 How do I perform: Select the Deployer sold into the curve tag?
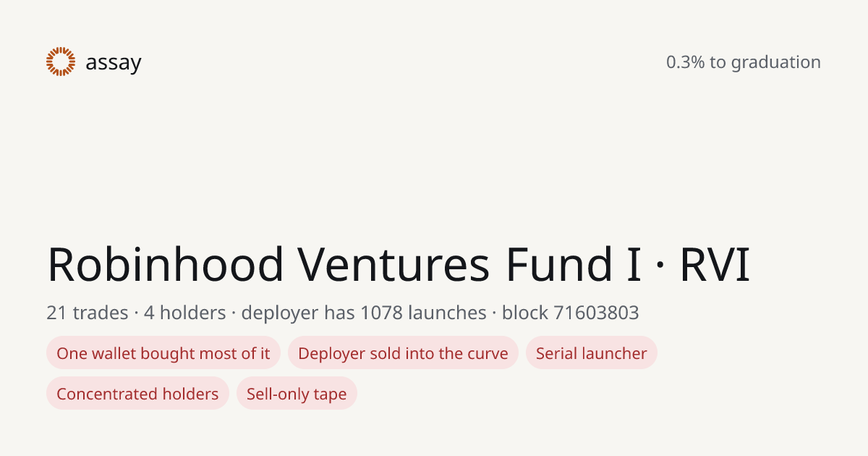(x=403, y=353)
